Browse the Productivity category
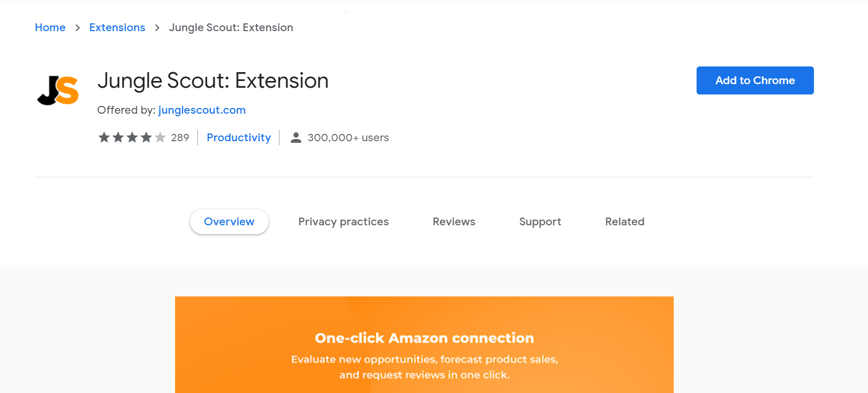The image size is (868, 393). (238, 137)
